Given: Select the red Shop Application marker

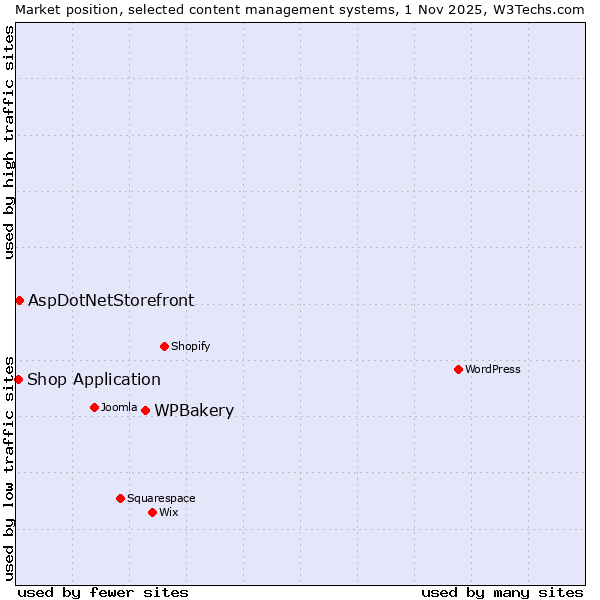Looking at the screenshot, I should pyautogui.click(x=18, y=379).
